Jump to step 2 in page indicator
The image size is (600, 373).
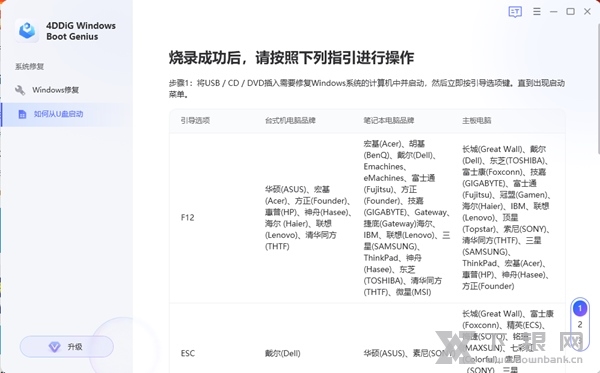coord(580,324)
